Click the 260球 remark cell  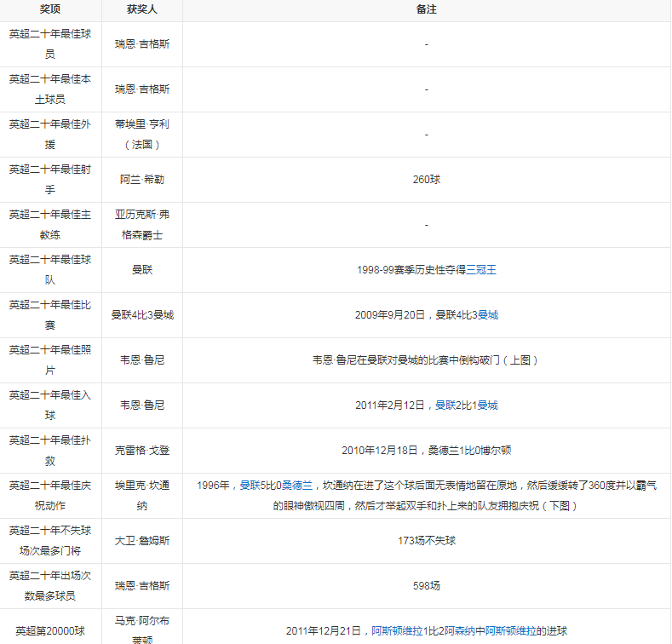tap(426, 180)
